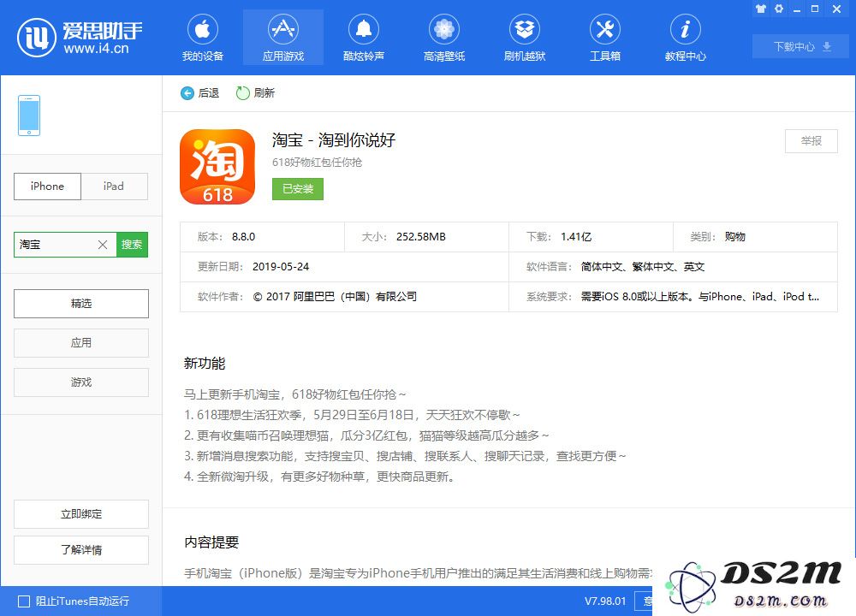Open 应用游戏 apps and games section
The width and height of the screenshot is (856, 616).
tap(283, 38)
